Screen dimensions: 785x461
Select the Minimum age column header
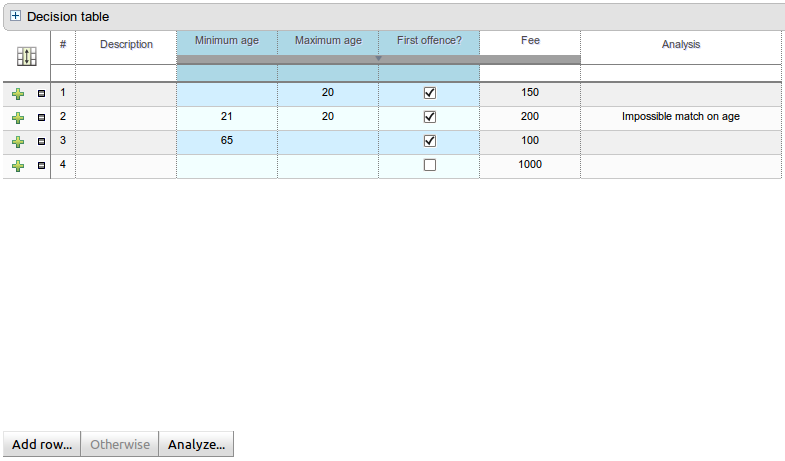coord(227,41)
